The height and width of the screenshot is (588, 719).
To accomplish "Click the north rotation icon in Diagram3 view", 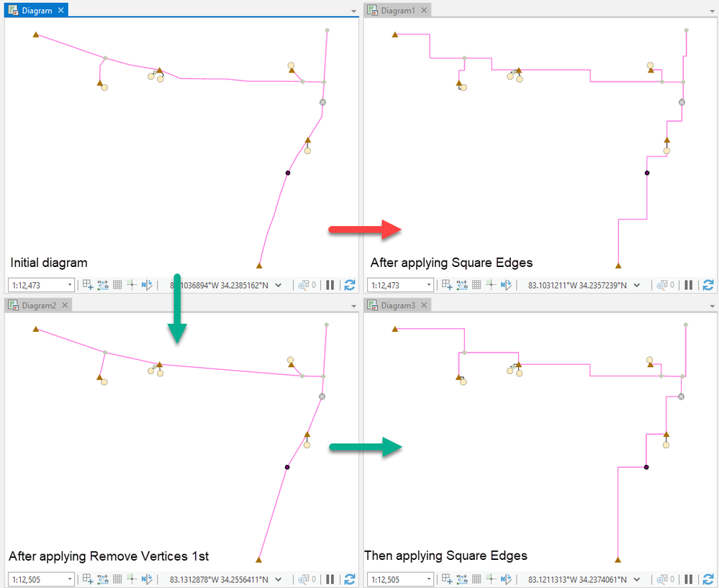I will point(506,579).
